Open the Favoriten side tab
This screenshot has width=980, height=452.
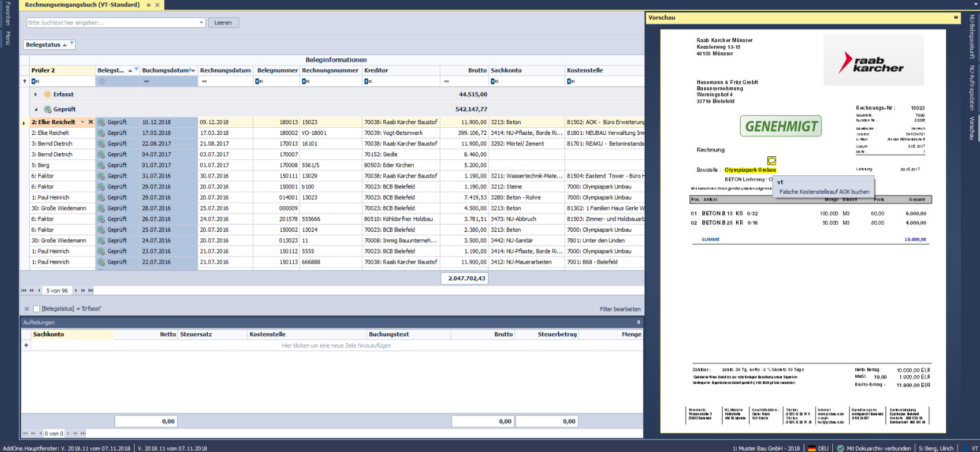click(8, 14)
